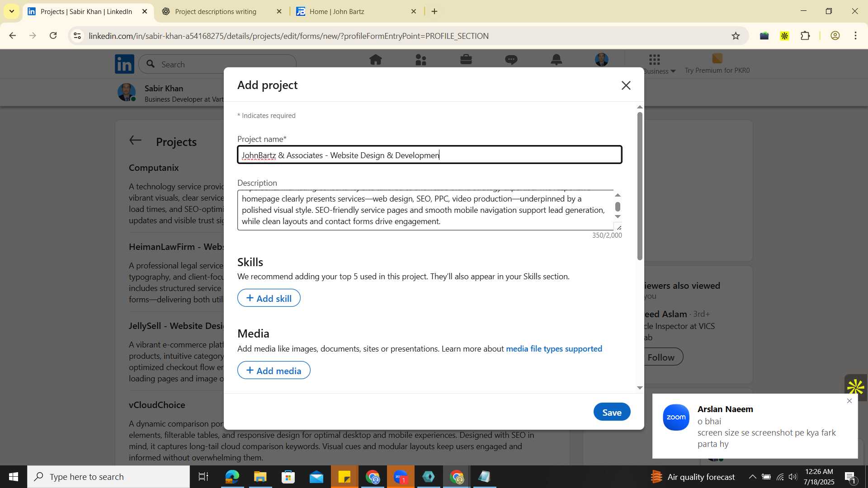Viewport: 868px width, 488px height.
Task: Go to LinkedIn Home icon
Action: point(376,60)
